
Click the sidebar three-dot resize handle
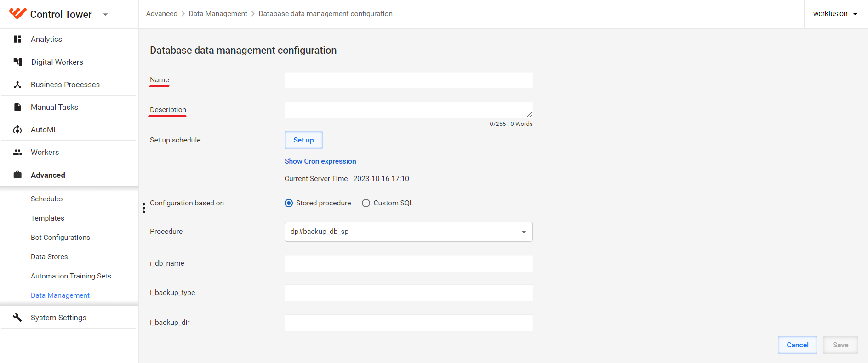pos(144,208)
